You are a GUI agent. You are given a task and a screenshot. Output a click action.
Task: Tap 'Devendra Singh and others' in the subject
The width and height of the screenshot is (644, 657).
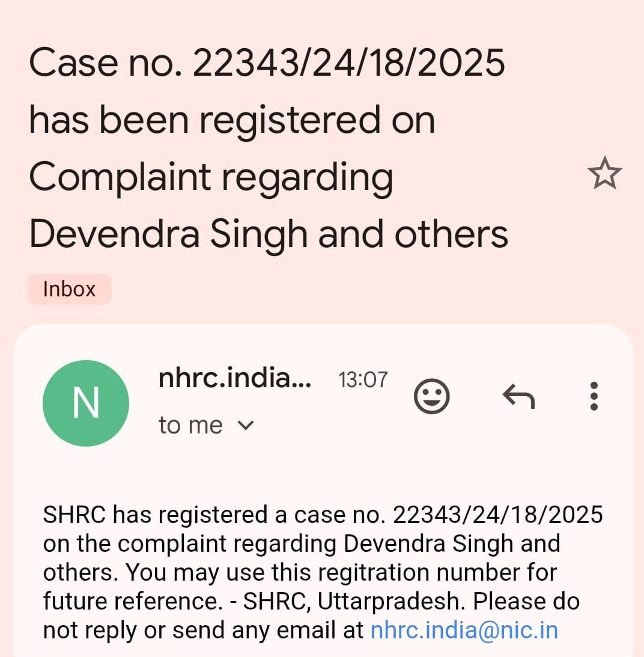(x=269, y=234)
